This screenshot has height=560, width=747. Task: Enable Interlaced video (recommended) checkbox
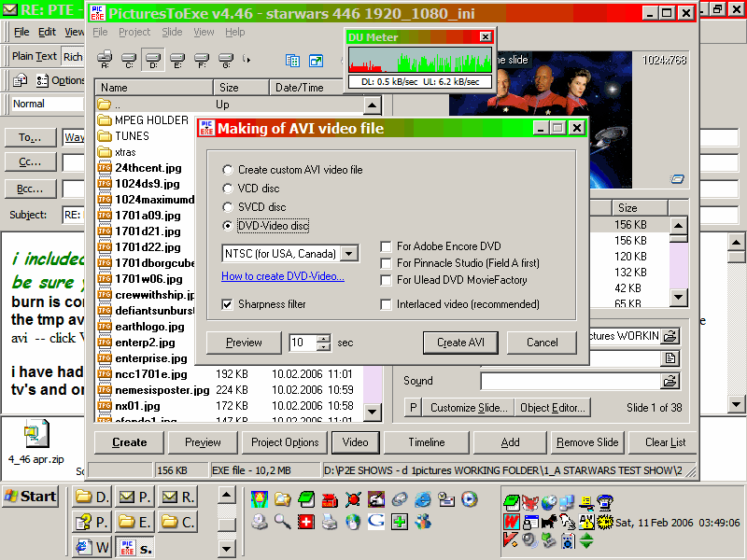[x=387, y=304]
